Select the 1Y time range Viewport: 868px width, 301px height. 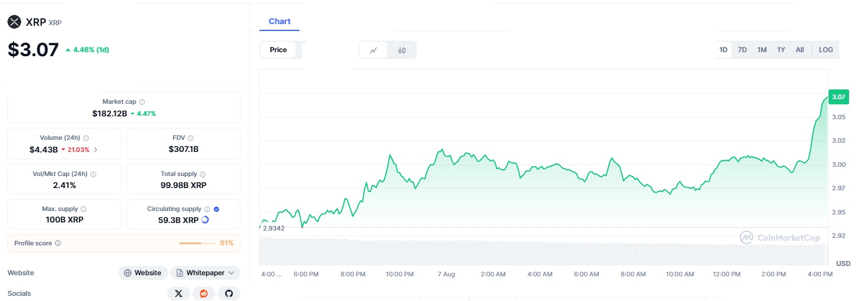pos(781,50)
